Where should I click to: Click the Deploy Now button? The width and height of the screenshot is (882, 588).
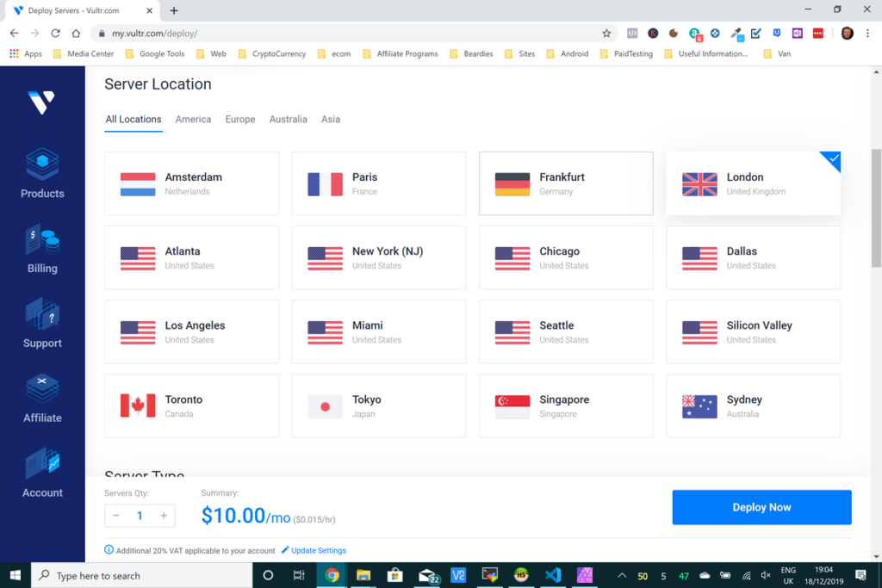pos(761,507)
